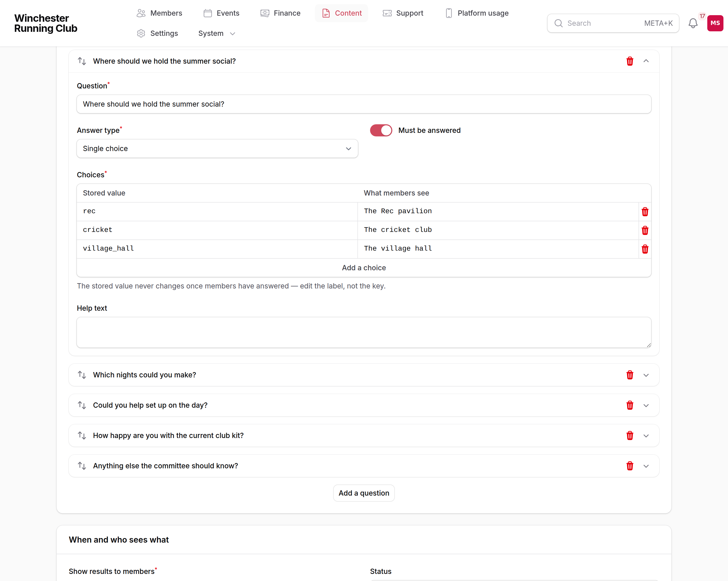
Task: Collapse the summer social question panel
Action: point(646,61)
